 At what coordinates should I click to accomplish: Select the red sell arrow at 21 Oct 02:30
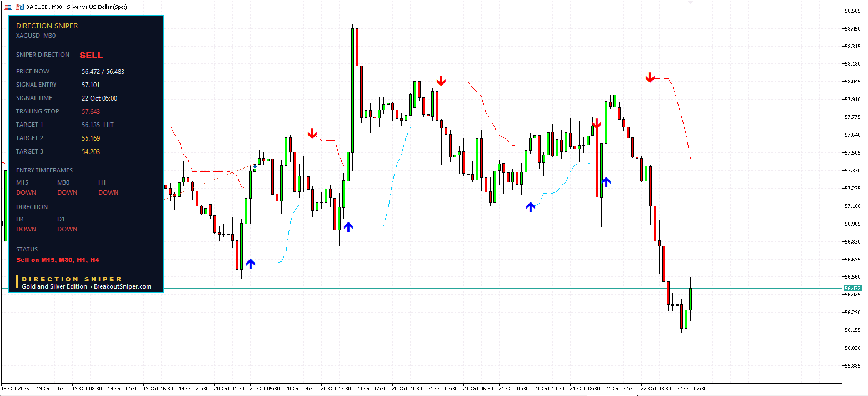pos(441,81)
